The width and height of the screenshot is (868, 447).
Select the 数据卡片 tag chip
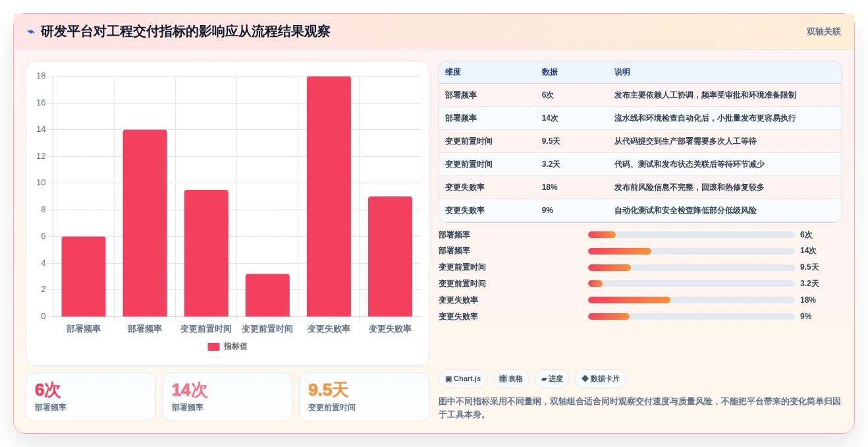point(601,379)
